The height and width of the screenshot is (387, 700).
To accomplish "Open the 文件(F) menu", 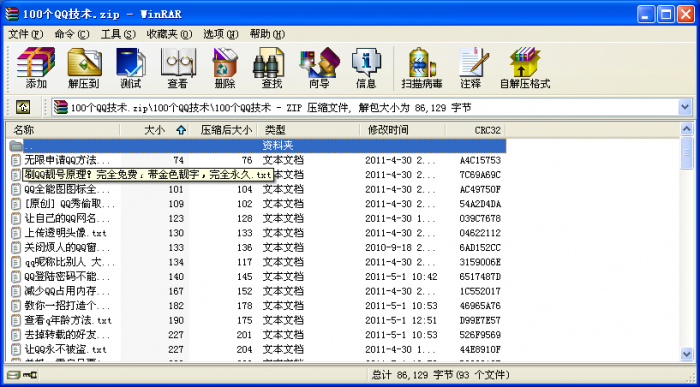I will coord(26,34).
